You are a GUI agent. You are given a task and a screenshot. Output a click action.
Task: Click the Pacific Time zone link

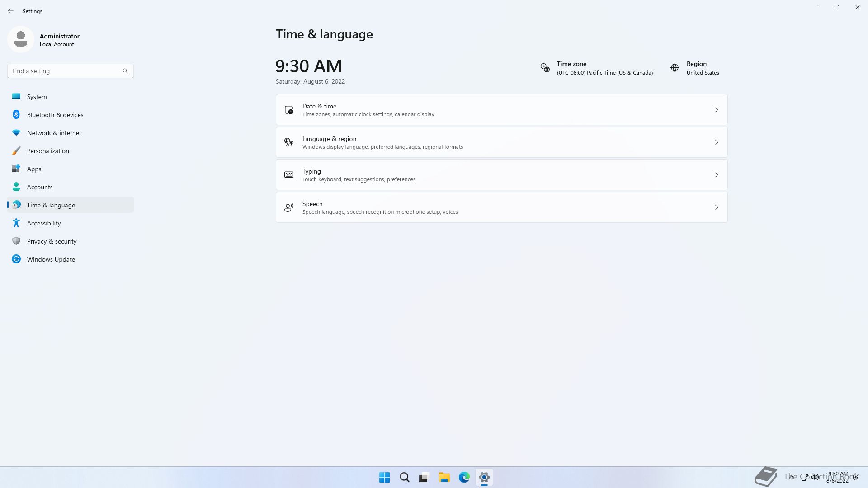coord(604,73)
